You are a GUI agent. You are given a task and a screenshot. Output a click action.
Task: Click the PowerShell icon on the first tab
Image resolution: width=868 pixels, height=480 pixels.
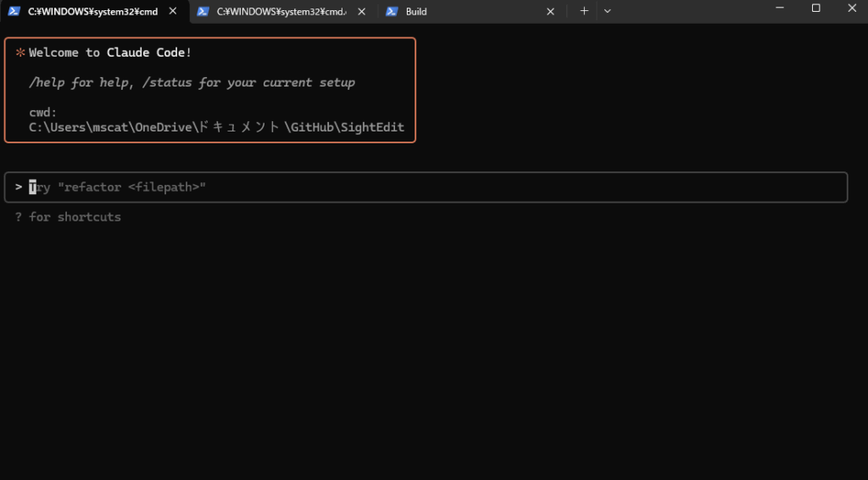click(14, 12)
